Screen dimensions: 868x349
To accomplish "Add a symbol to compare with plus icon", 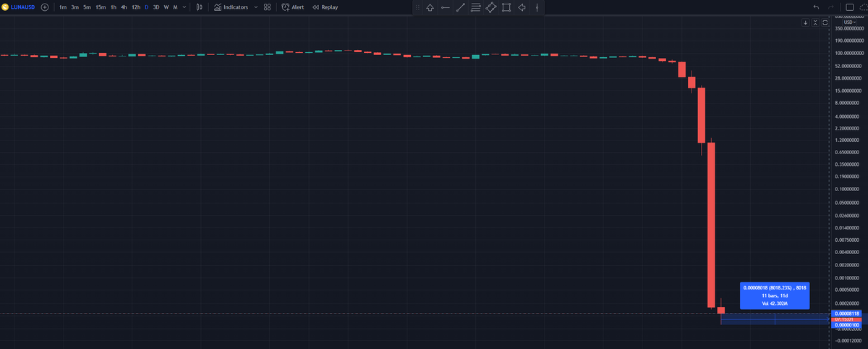I will click(x=45, y=7).
